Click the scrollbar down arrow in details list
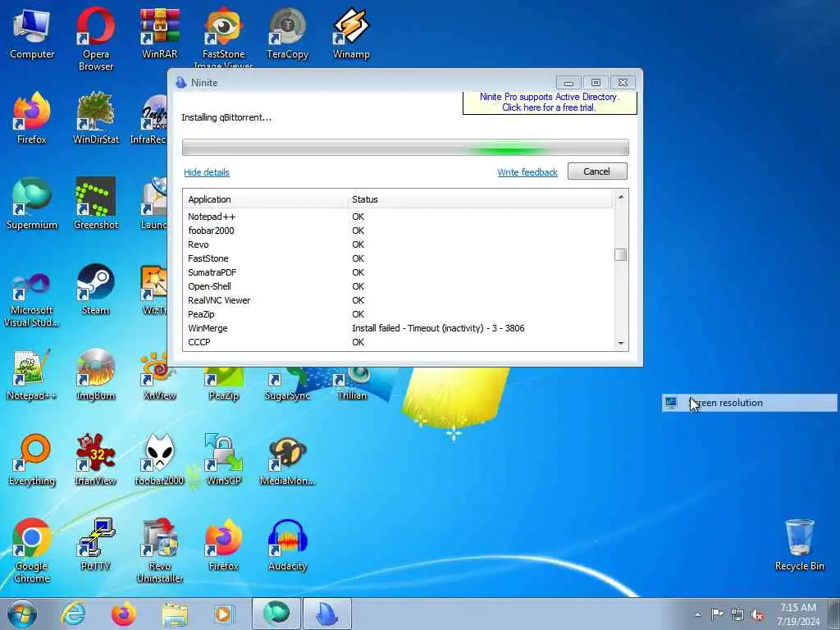The height and width of the screenshot is (630, 840). (620, 344)
